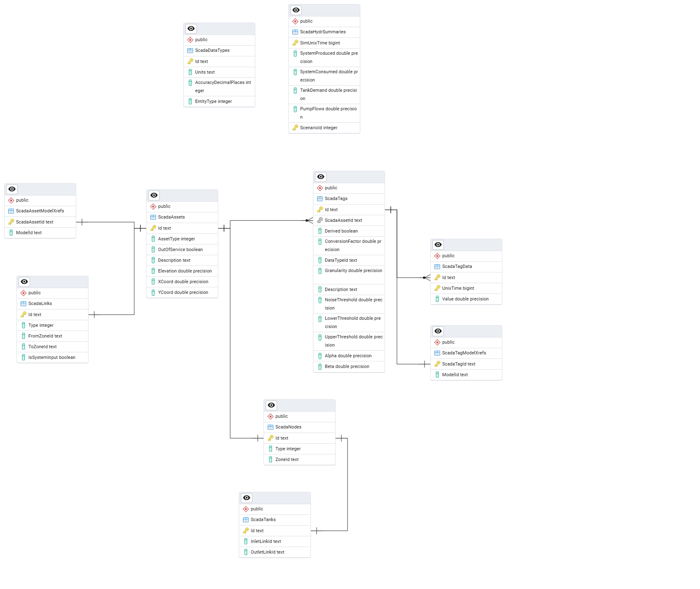Select 'ConversionFactor double precision' row
This screenshot has width=700, height=589.
349,246
